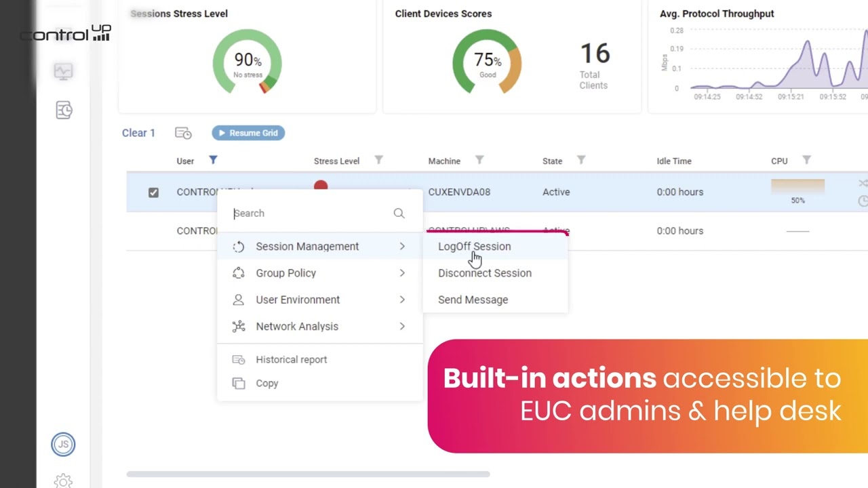The width and height of the screenshot is (868, 488).
Task: Choose Send Message
Action: (473, 300)
